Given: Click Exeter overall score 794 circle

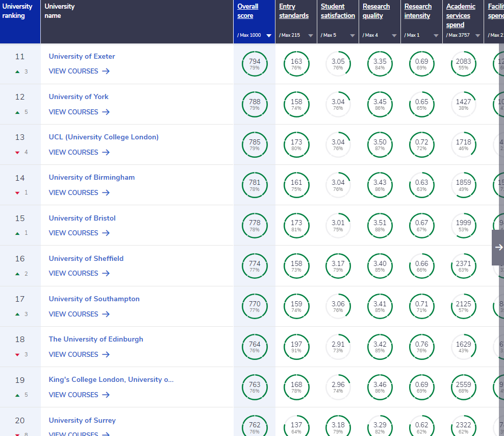Looking at the screenshot, I should pyautogui.click(x=255, y=64).
